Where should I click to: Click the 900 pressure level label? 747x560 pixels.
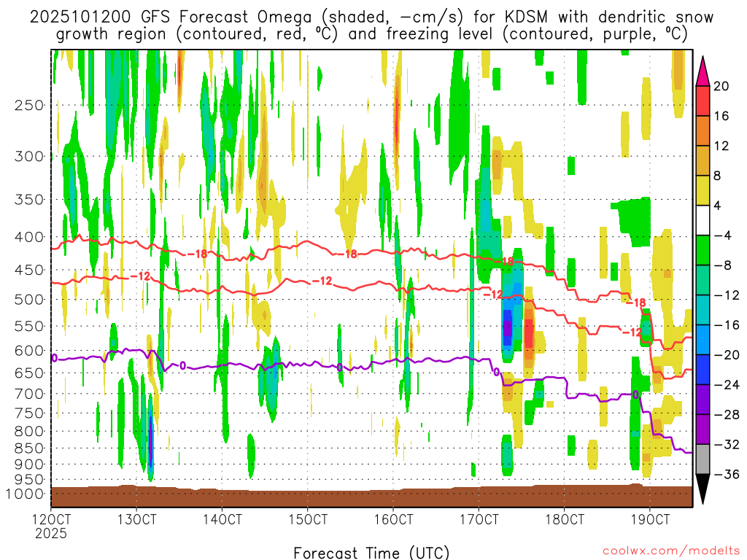point(29,464)
